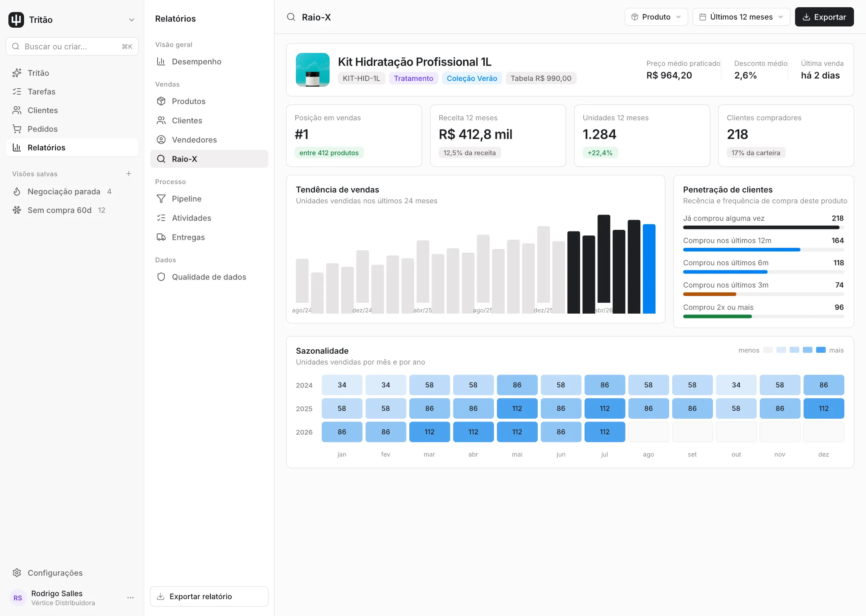Click the Comprou nos últimos 12m progress bar

(763, 250)
